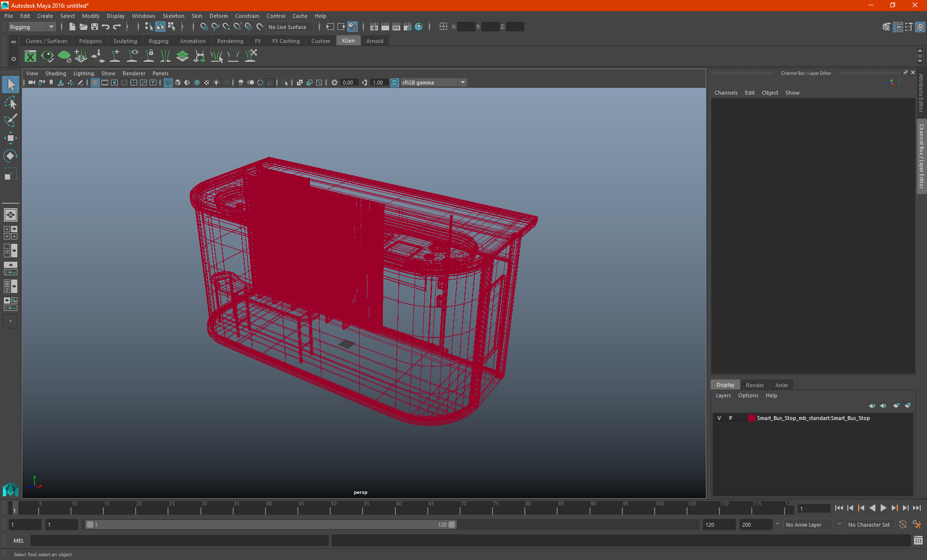This screenshot has height=560, width=927.
Task: Switch to XGen tab
Action: click(x=348, y=41)
